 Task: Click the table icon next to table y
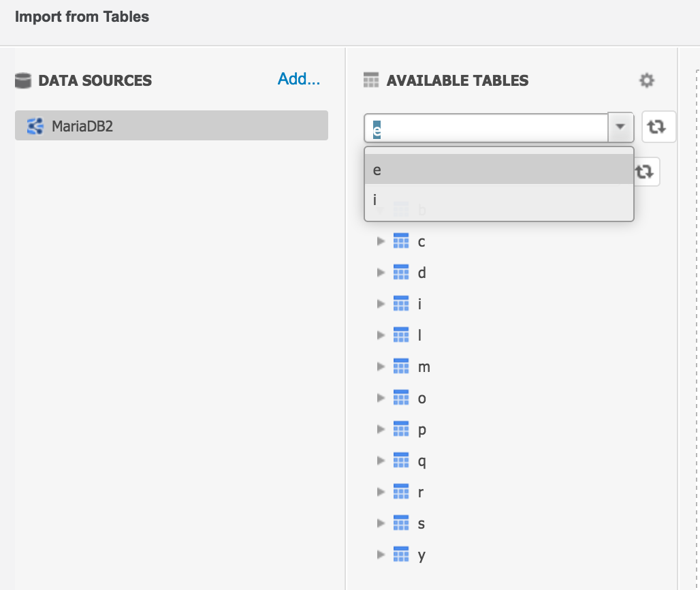tap(401, 555)
